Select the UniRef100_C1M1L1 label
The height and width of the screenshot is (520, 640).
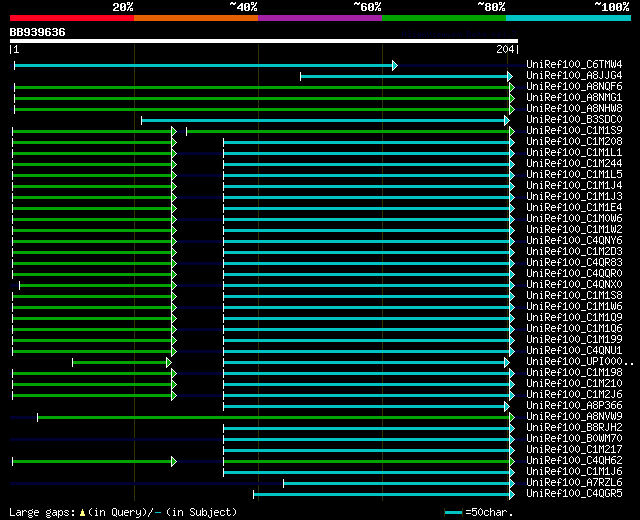(574, 152)
